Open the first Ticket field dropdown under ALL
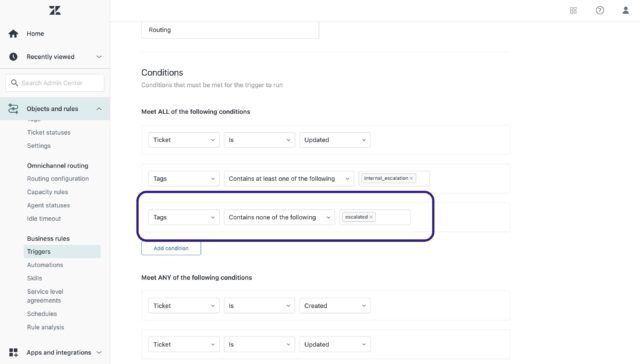This screenshot has width=640, height=364. tap(184, 140)
